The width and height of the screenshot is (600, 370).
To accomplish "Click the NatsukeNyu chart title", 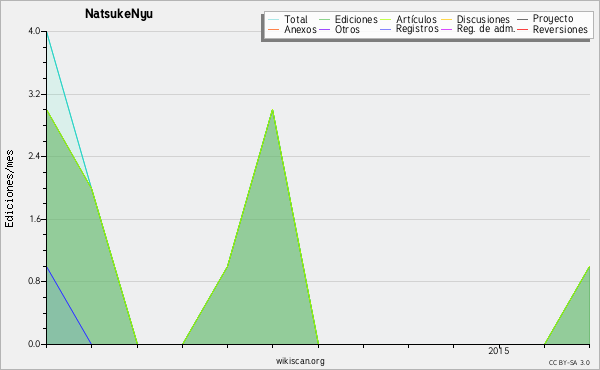I will click(x=119, y=14).
